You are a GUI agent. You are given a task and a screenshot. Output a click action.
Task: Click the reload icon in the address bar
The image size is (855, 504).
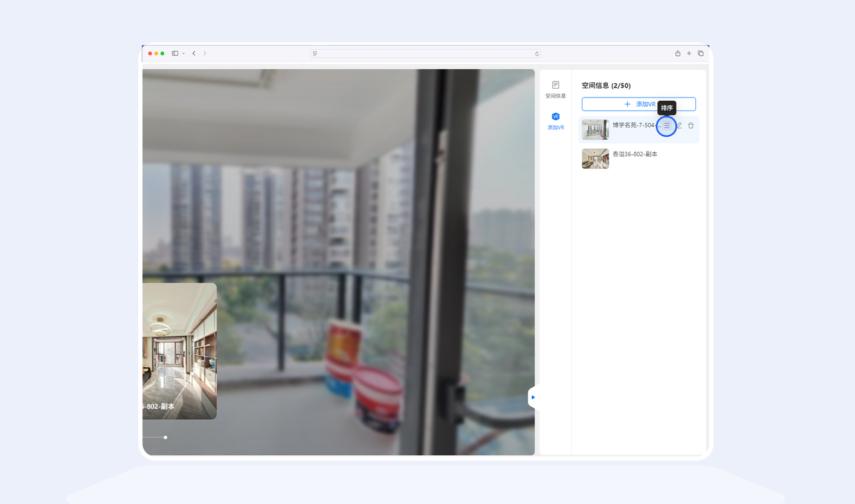pyautogui.click(x=536, y=53)
